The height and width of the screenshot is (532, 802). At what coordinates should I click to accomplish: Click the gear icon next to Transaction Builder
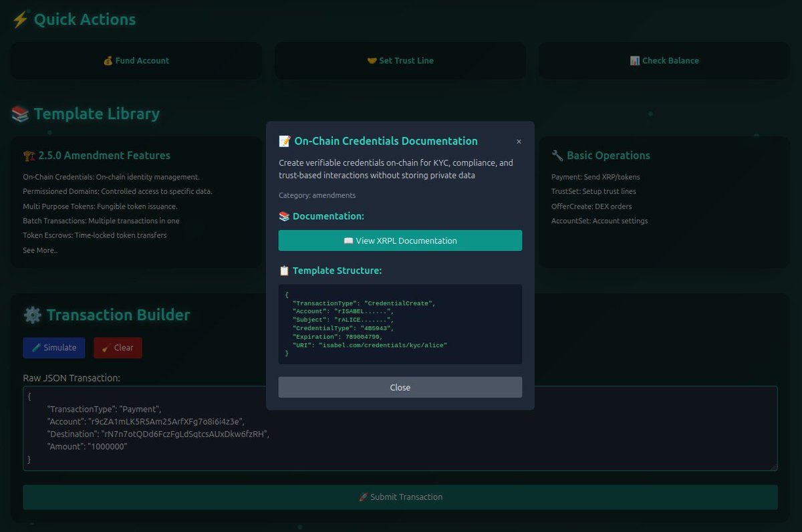point(31,315)
